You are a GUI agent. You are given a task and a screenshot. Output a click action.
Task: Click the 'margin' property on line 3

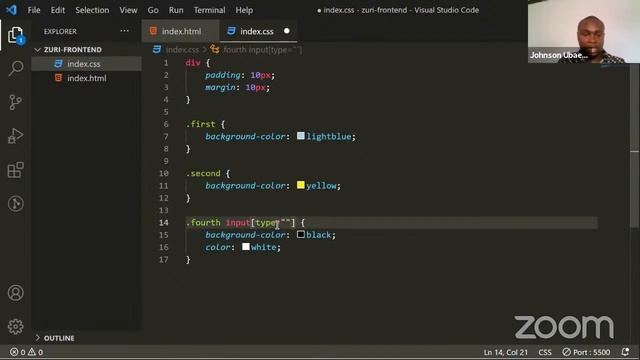[x=220, y=87]
